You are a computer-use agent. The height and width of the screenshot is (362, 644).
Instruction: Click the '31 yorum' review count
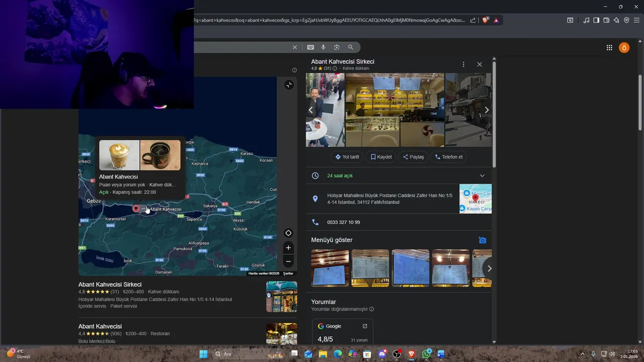coord(359,340)
